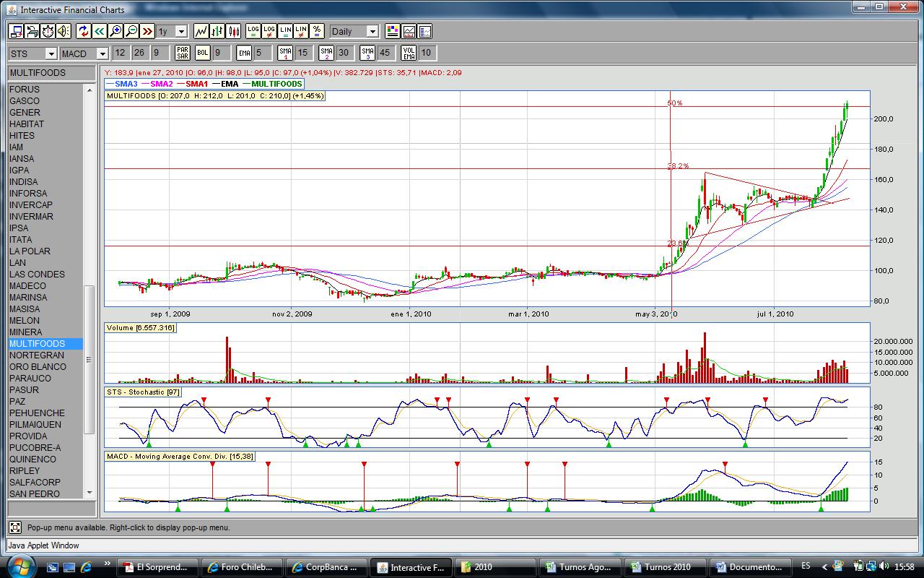Open the MACD indicator dropdown
The width and height of the screenshot is (924, 578).
(102, 53)
